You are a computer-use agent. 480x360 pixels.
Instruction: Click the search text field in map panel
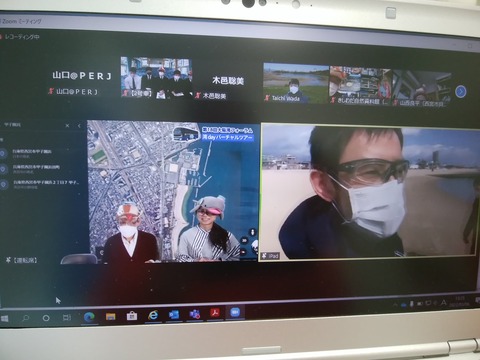point(32,125)
